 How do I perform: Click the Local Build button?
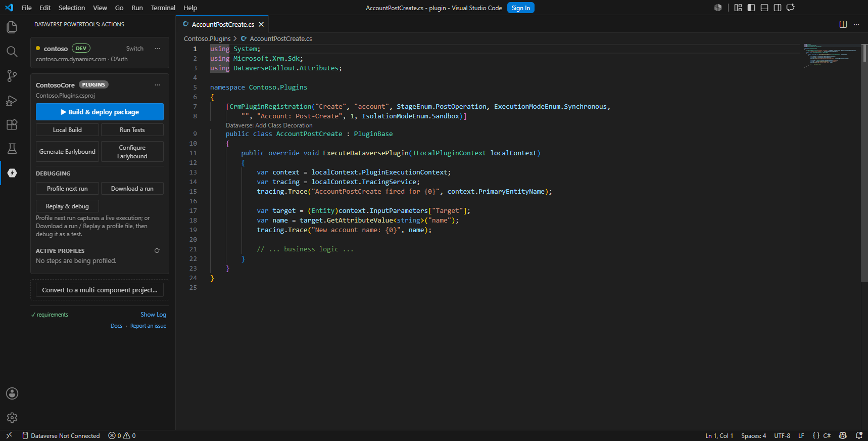point(67,130)
